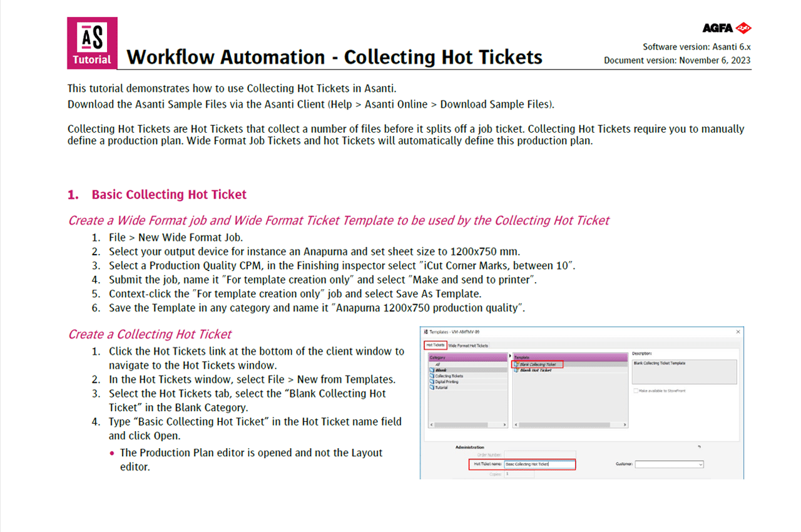Click the File > New Wide Format Job step

(176, 238)
